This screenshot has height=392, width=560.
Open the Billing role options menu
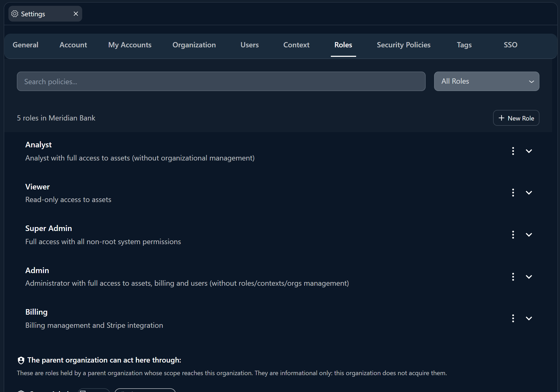[513, 318]
